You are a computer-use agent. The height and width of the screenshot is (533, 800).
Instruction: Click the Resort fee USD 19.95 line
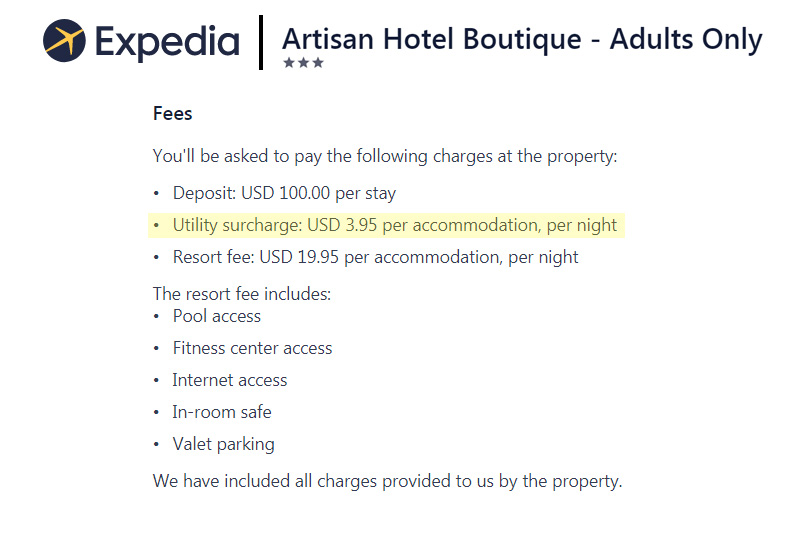(x=376, y=257)
